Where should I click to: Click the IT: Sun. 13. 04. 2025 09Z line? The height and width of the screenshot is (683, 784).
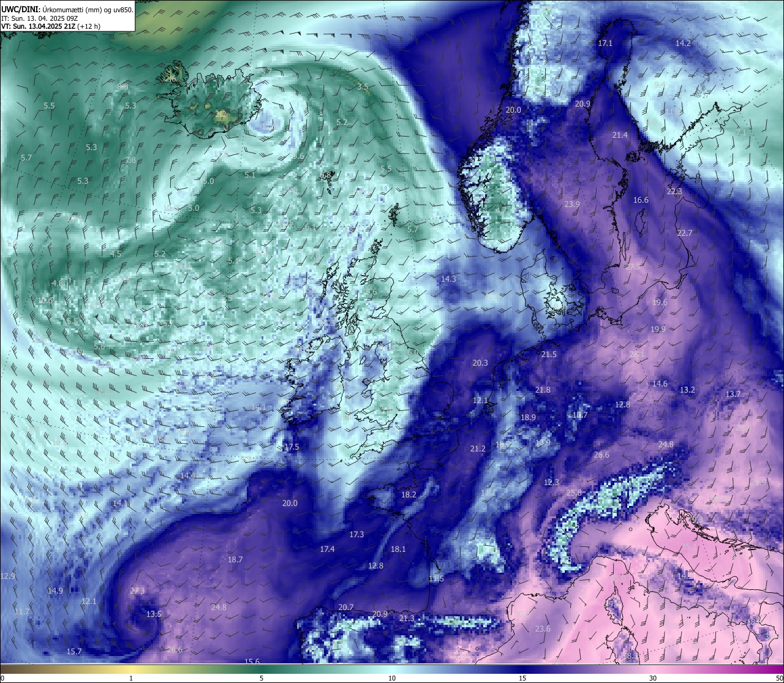point(40,18)
